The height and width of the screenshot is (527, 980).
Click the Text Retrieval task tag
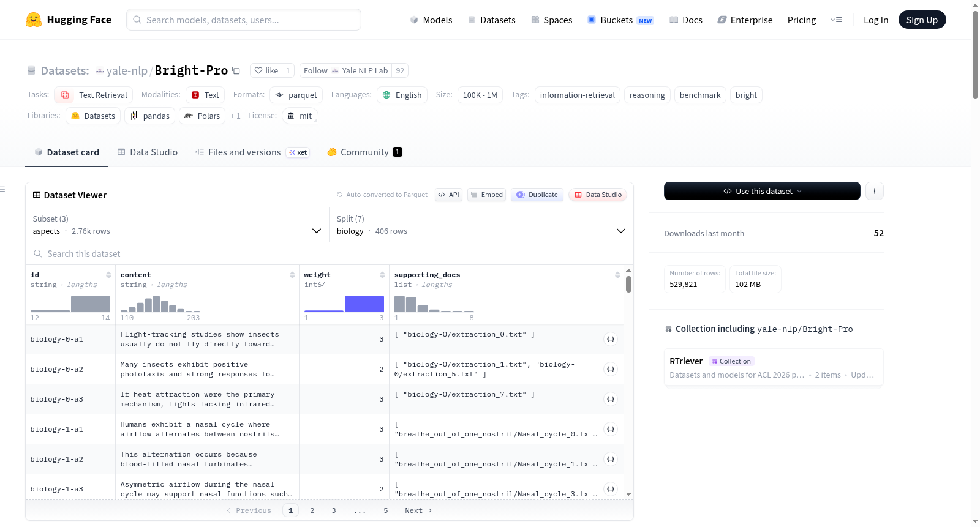point(94,95)
